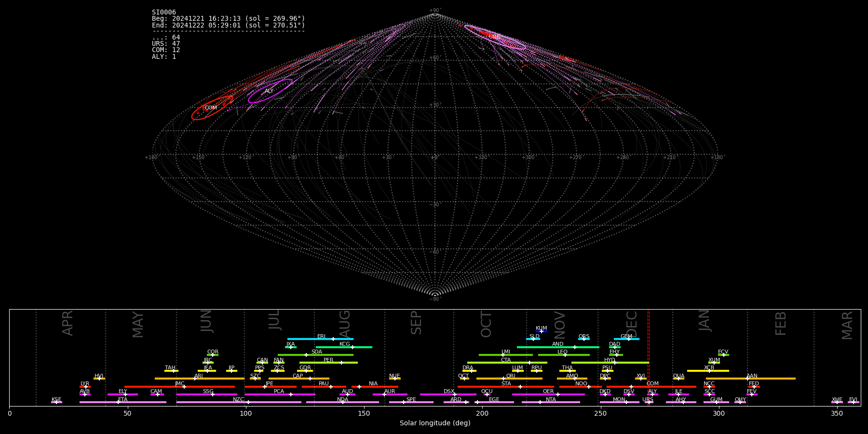Click the ECV green shower bar

tap(723, 355)
